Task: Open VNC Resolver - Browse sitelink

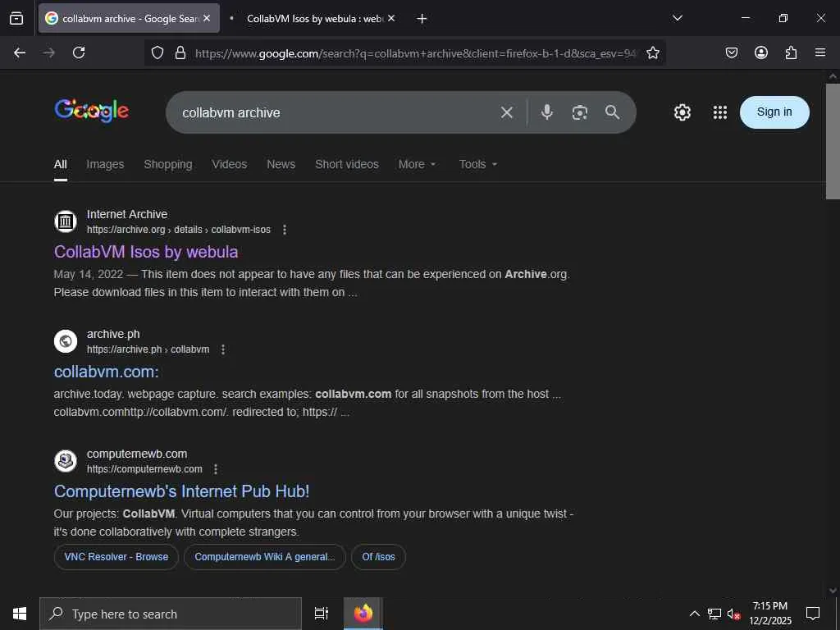Action: pyautogui.click(x=116, y=557)
